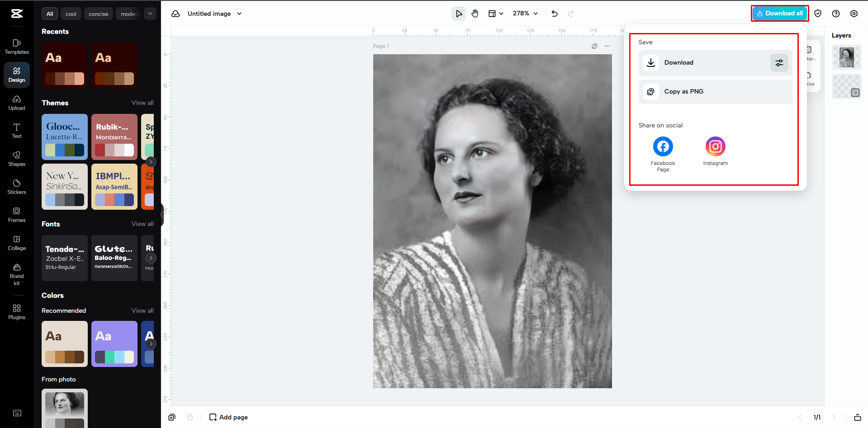Enable the cool filter chip
Viewport: 868px width, 428px height.
(71, 13)
